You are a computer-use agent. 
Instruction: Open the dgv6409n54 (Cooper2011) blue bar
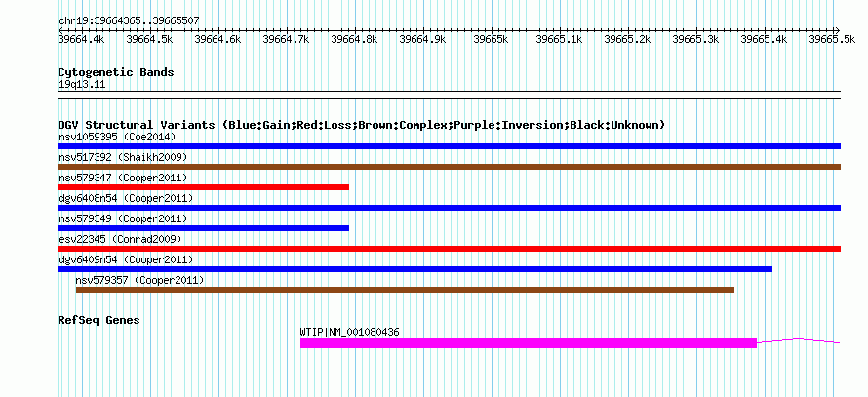415,269
